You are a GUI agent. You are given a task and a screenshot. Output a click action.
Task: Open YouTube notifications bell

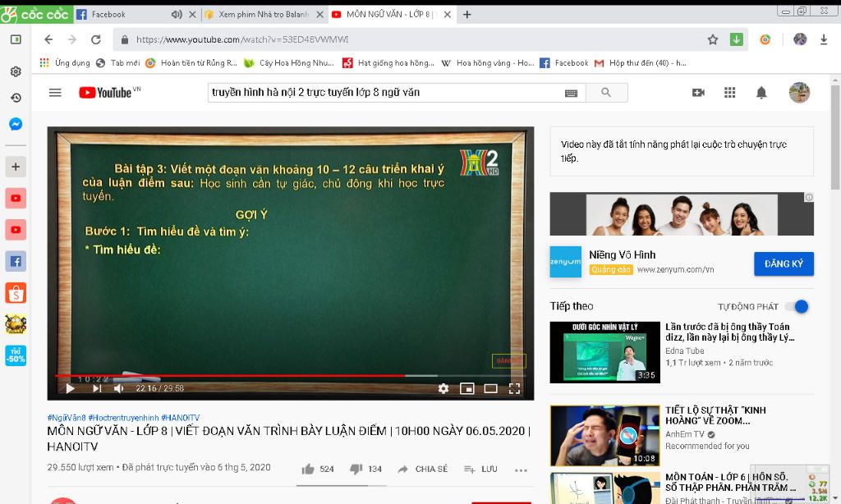pyautogui.click(x=761, y=92)
